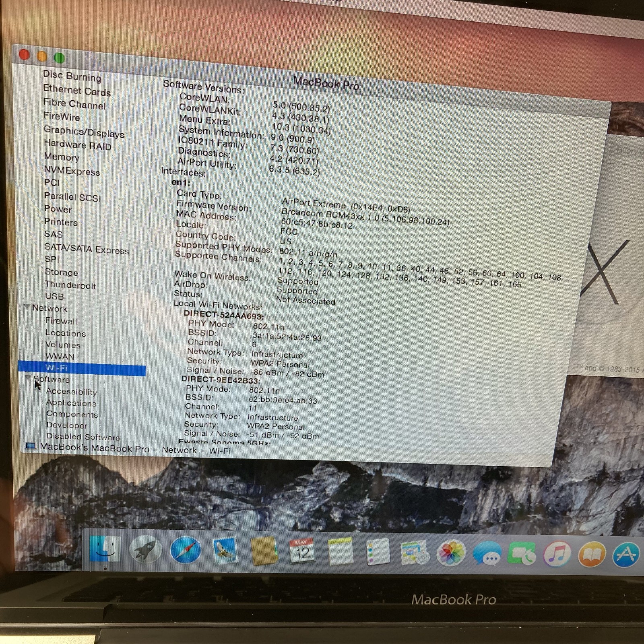Open Notes icon in Dock
The width and height of the screenshot is (644, 644).
[x=341, y=552]
